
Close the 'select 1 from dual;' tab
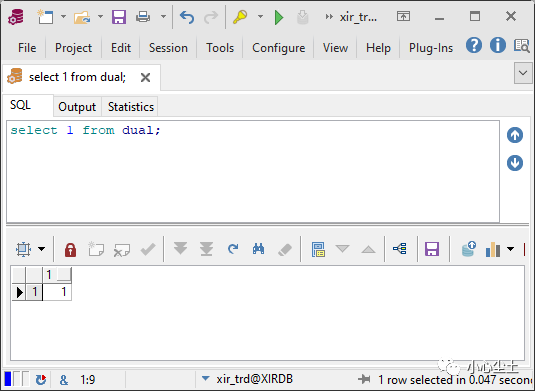[145, 77]
